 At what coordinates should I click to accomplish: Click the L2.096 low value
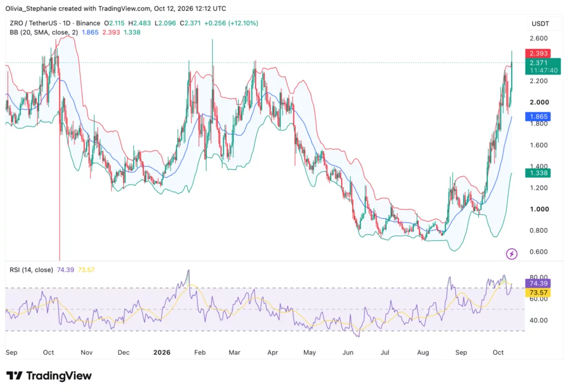tap(165, 23)
